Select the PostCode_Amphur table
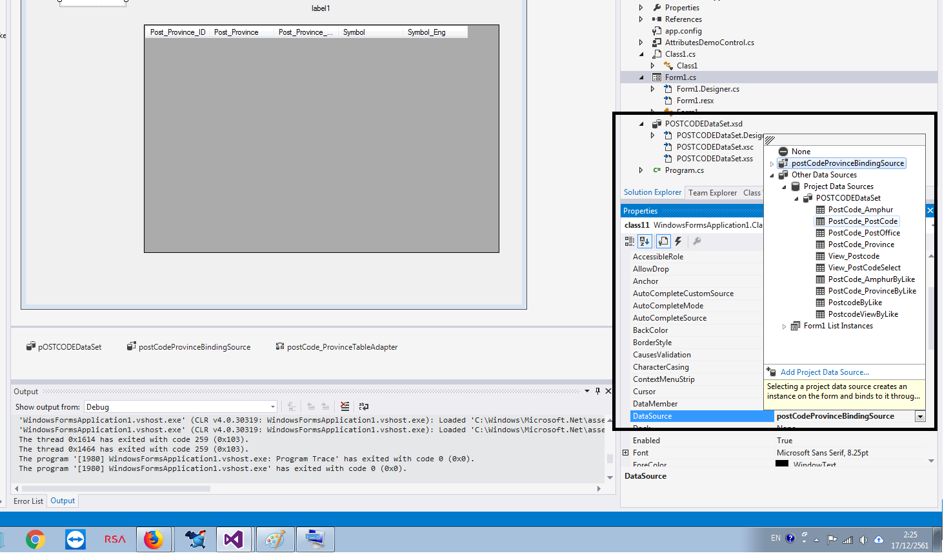 [x=860, y=210]
